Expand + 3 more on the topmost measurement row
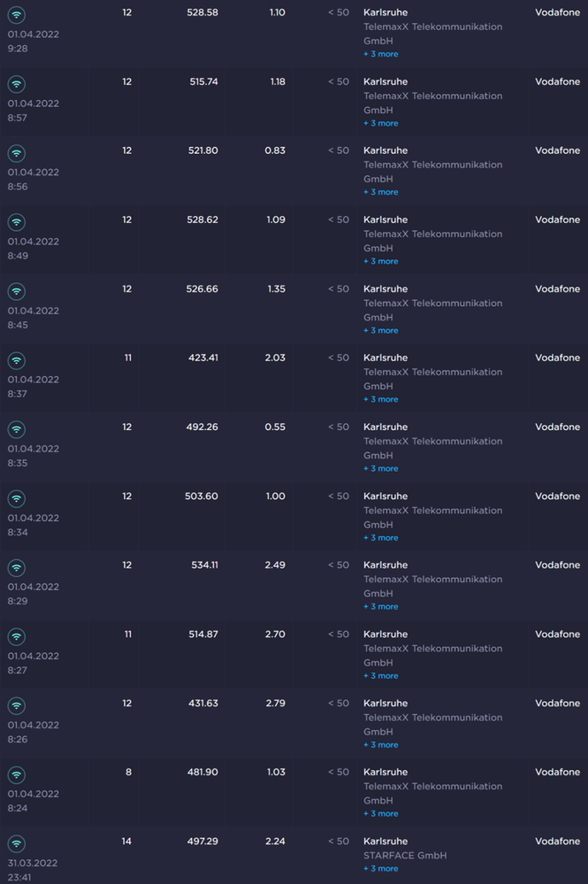588x884 pixels. (380, 54)
